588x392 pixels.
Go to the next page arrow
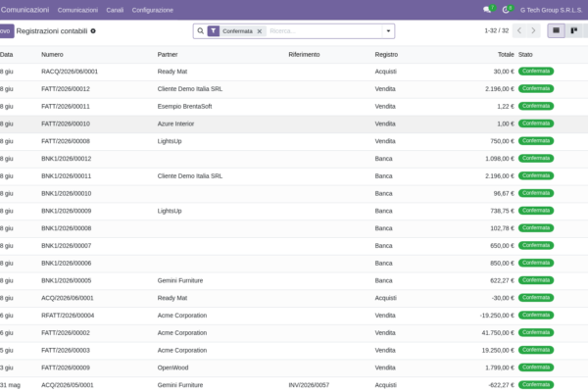533,30
